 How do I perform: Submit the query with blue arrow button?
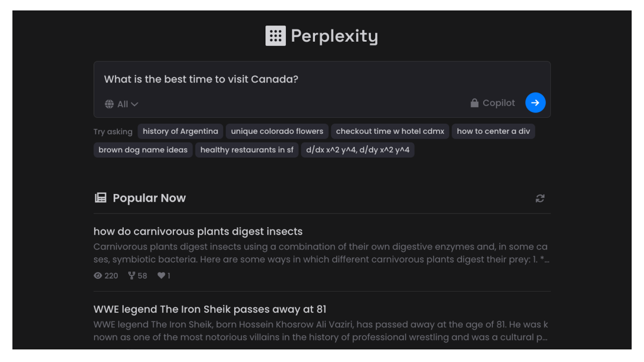pyautogui.click(x=535, y=103)
